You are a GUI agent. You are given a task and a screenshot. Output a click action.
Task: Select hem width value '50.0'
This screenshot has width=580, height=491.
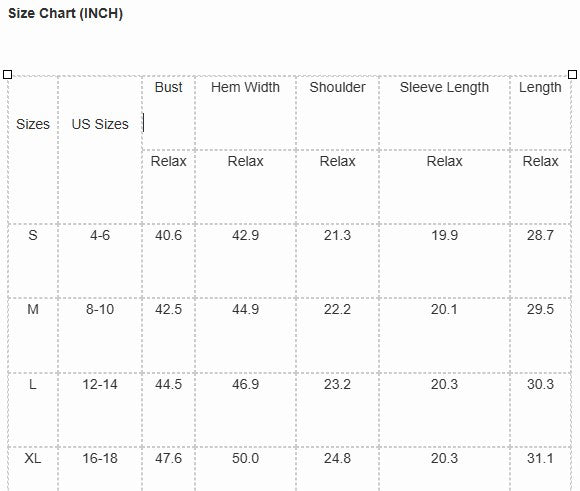(245, 458)
